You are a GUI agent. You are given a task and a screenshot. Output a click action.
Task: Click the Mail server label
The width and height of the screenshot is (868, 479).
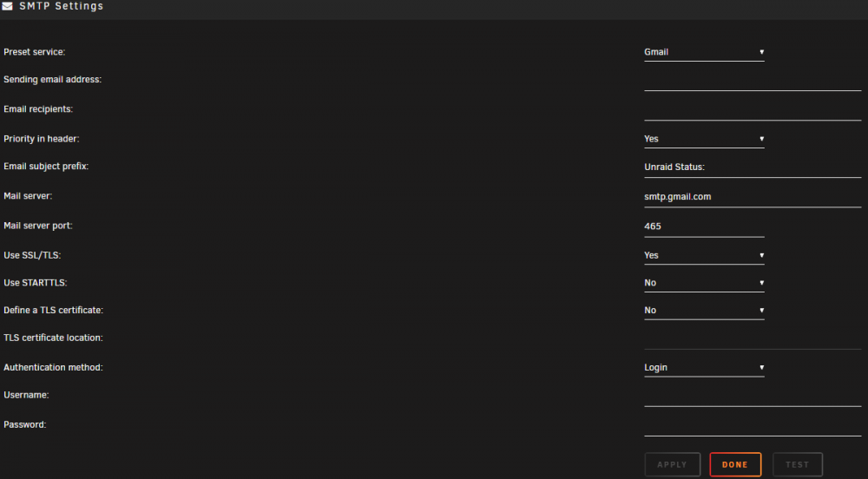point(28,196)
